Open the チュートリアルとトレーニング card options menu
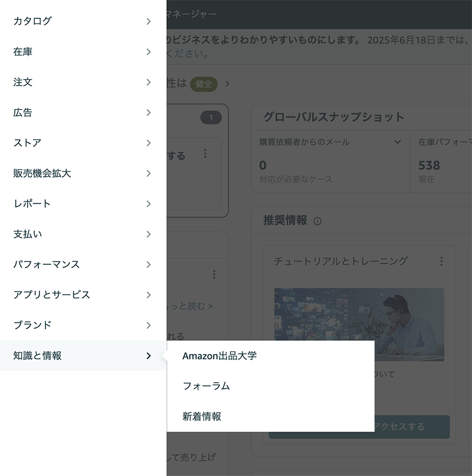Image resolution: width=472 pixels, height=476 pixels. coord(442,261)
